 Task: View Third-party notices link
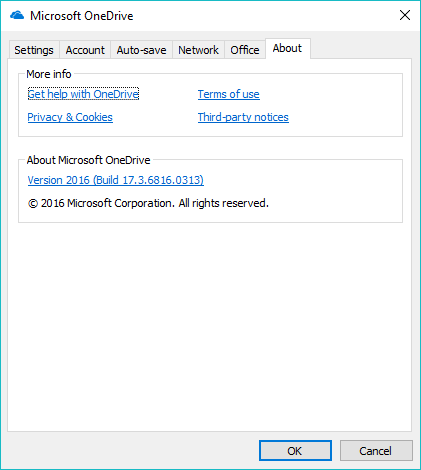(x=243, y=117)
